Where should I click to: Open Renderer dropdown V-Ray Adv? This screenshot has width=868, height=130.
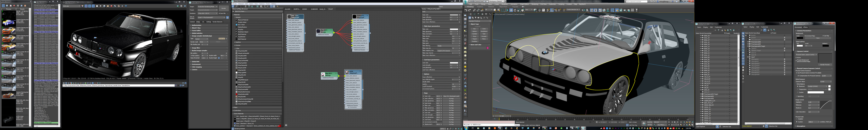pyautogui.click(x=208, y=14)
